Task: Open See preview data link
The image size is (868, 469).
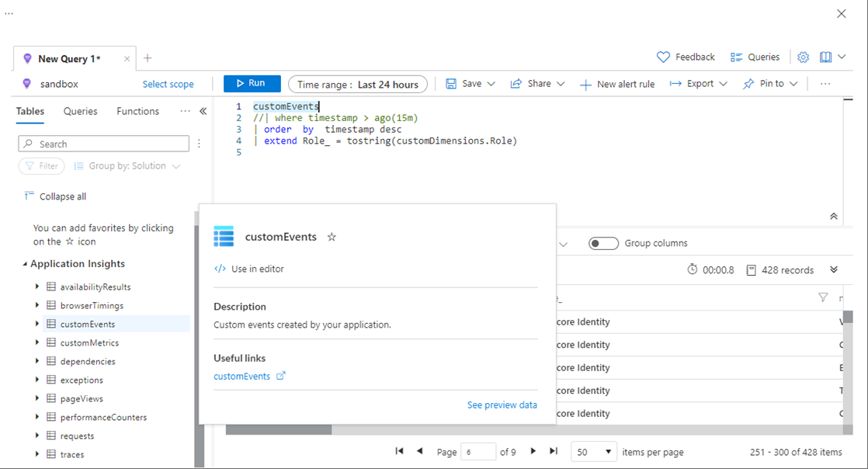Action: point(502,405)
